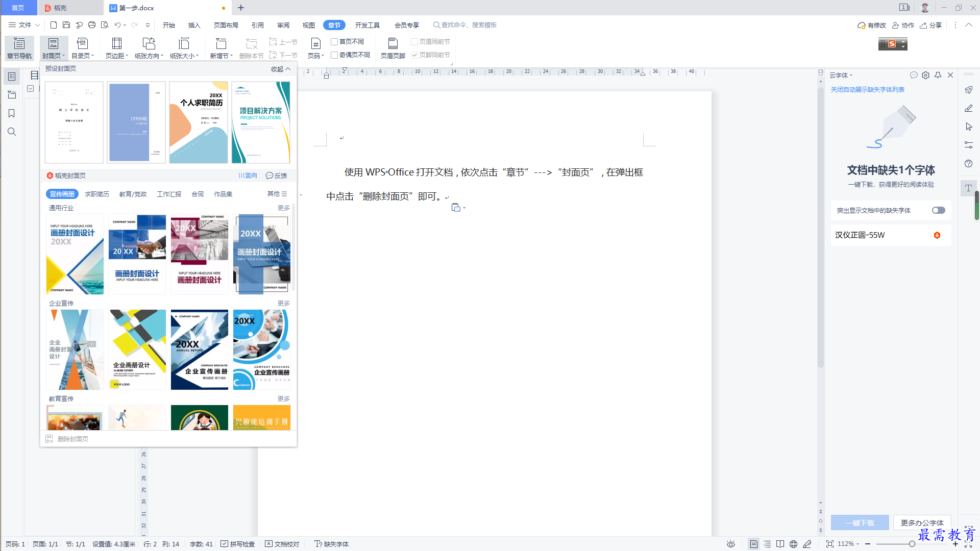
Task: Click the new blank document icon in the quick toolbar
Action: click(x=54, y=25)
